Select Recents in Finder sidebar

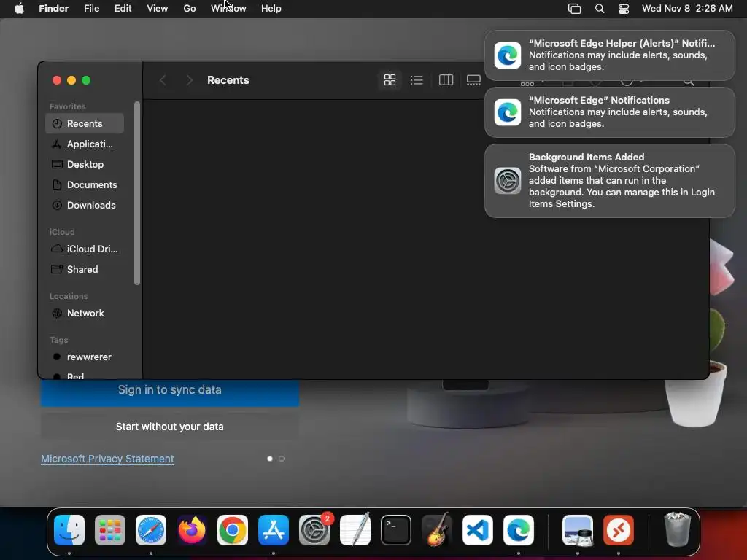point(85,123)
